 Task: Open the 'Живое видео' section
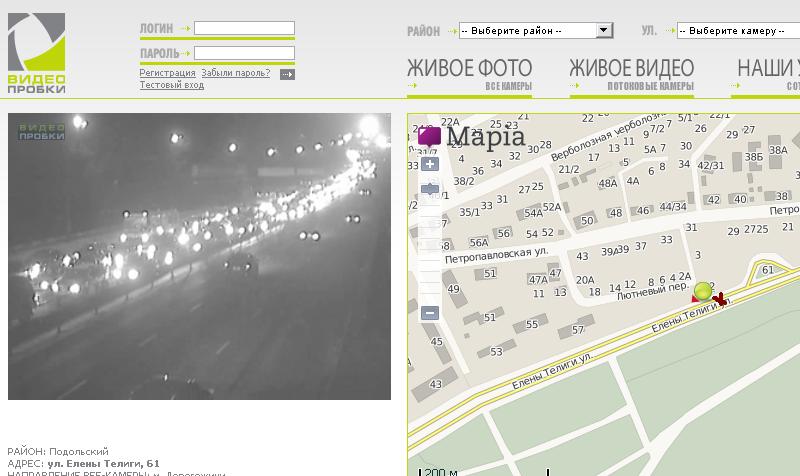[631, 69]
